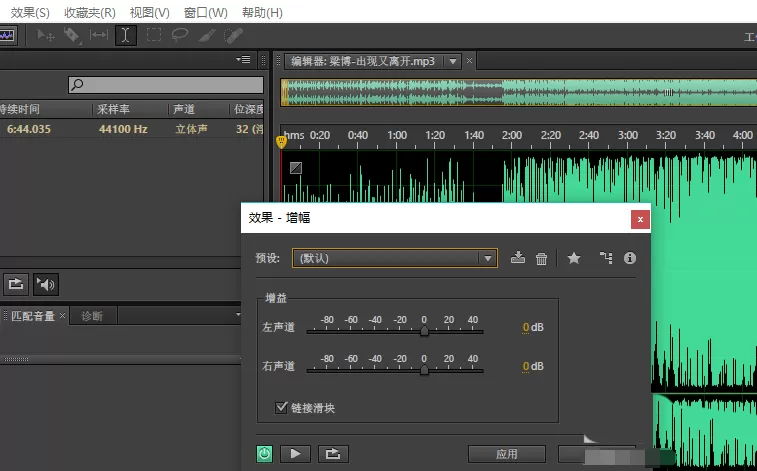Open the 效果(S) menu
The image size is (757, 471).
tap(29, 13)
